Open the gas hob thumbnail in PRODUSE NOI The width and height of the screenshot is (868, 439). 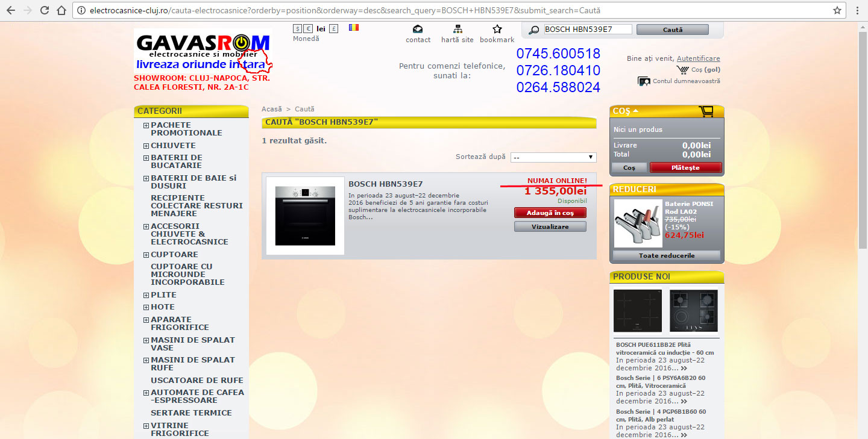694,311
